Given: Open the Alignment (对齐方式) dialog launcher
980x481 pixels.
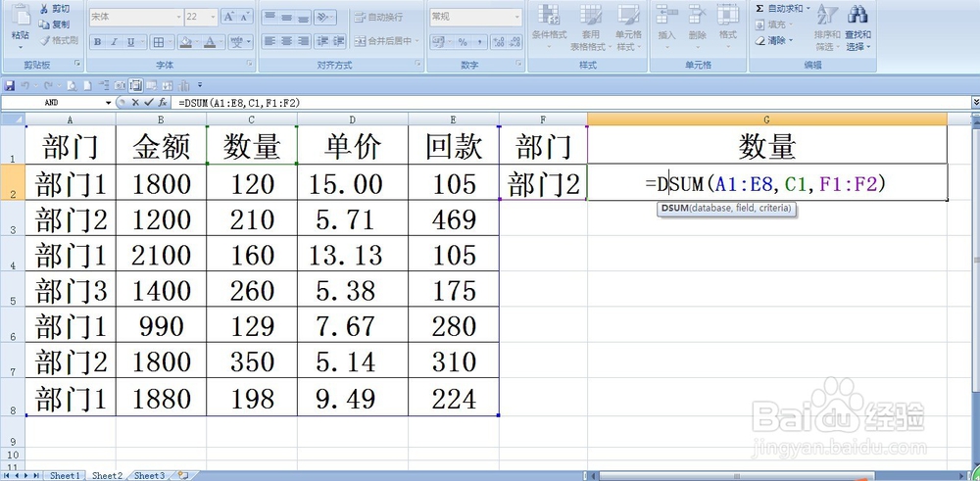Looking at the screenshot, I should coord(417,63).
